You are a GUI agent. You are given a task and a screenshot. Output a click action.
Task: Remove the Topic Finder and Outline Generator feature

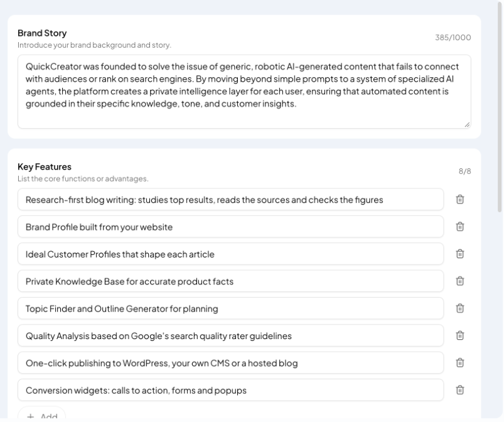pos(460,308)
